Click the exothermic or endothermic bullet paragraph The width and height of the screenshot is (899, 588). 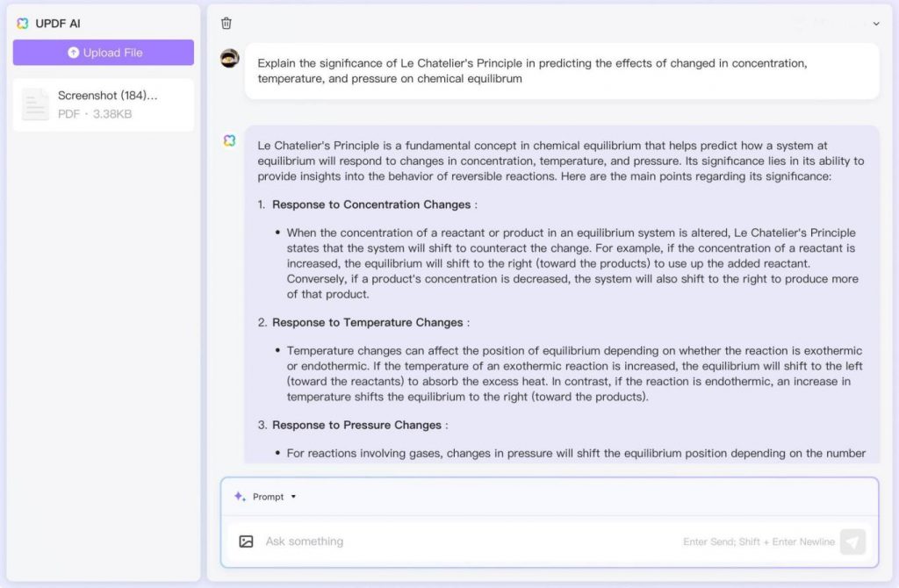574,373
